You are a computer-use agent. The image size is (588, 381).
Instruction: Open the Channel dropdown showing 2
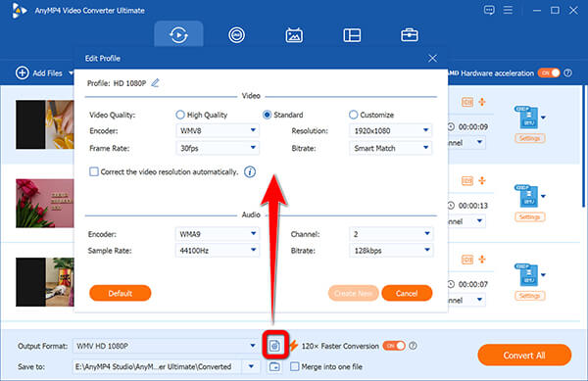click(x=391, y=234)
